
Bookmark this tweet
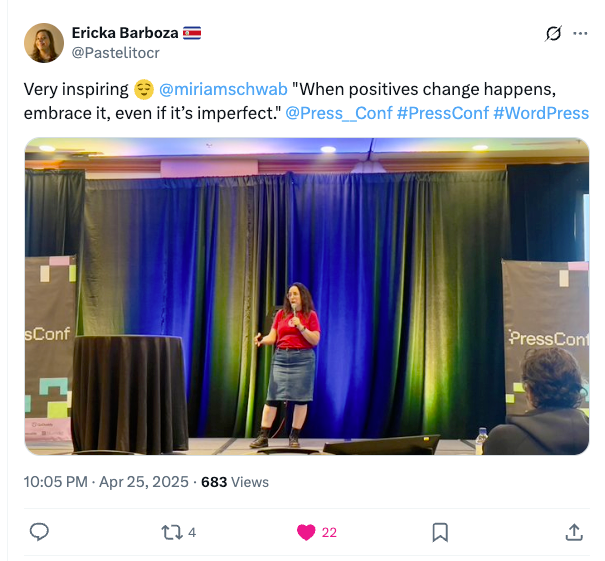[x=440, y=532]
